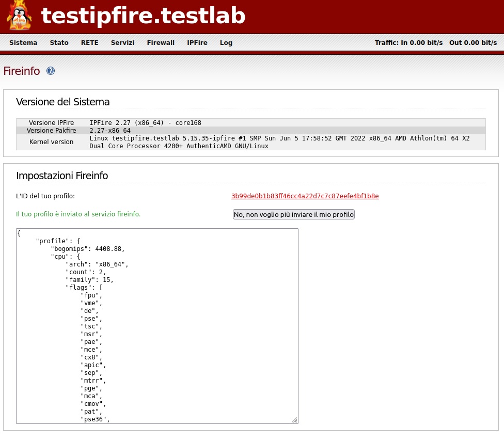Open the RETE menu
This screenshot has width=504, height=441.
click(90, 42)
